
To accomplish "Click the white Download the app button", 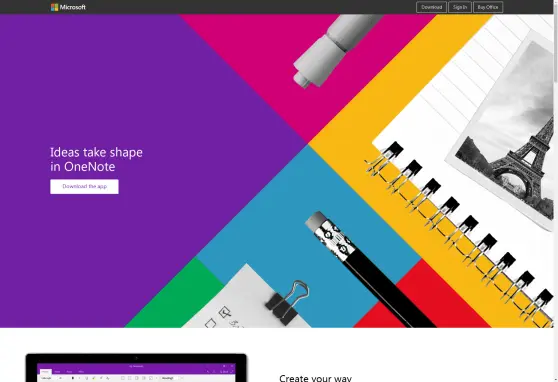I will pos(84,187).
